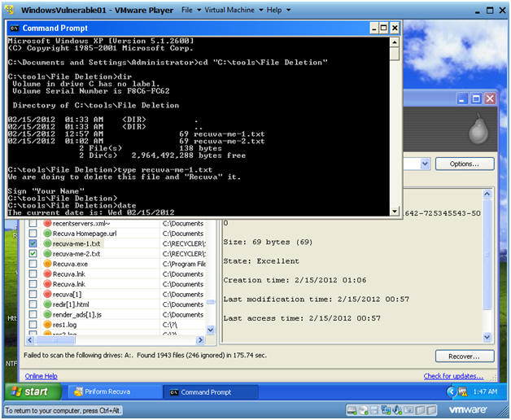Click the Recuva pear logo
The height and width of the screenshot is (420, 511).
tap(478, 129)
